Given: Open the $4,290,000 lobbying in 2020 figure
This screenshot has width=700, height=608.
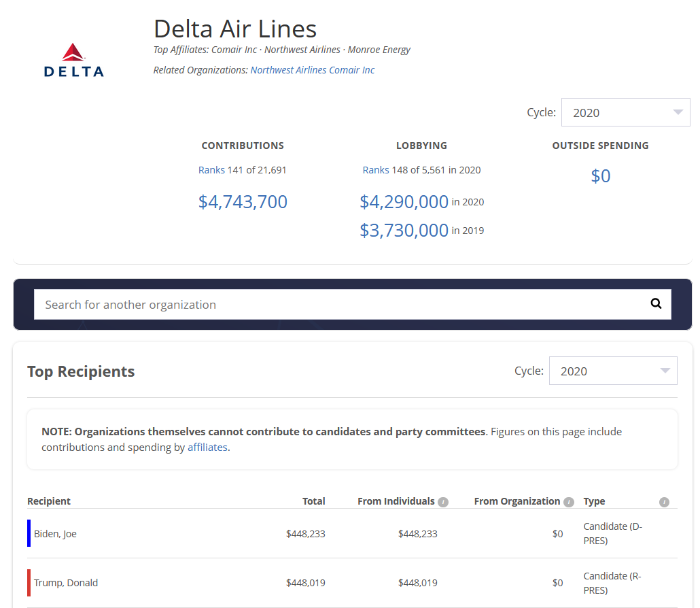Looking at the screenshot, I should click(x=404, y=202).
